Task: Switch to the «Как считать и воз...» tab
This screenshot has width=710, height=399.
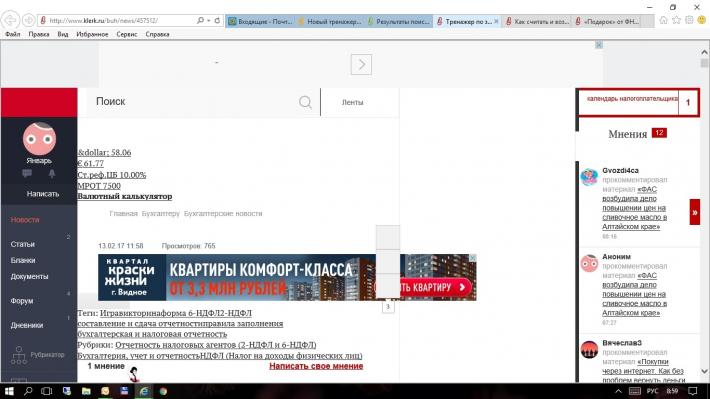Action: tap(537, 21)
